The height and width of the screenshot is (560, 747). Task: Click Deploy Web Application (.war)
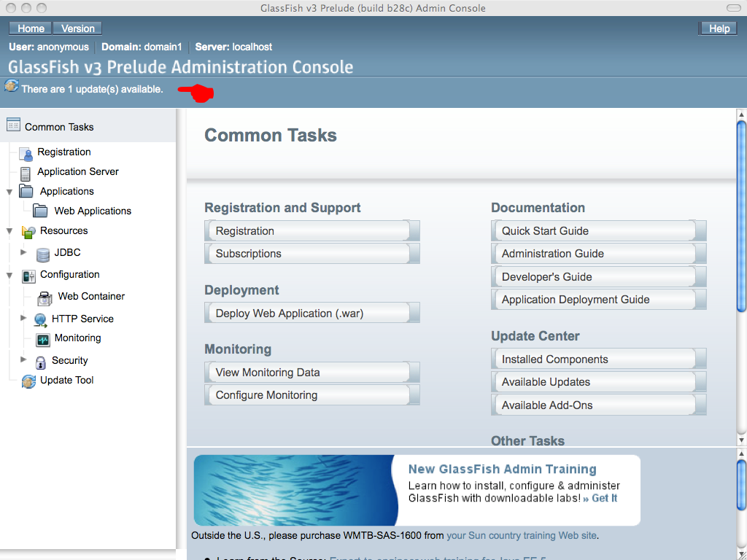coord(312,314)
